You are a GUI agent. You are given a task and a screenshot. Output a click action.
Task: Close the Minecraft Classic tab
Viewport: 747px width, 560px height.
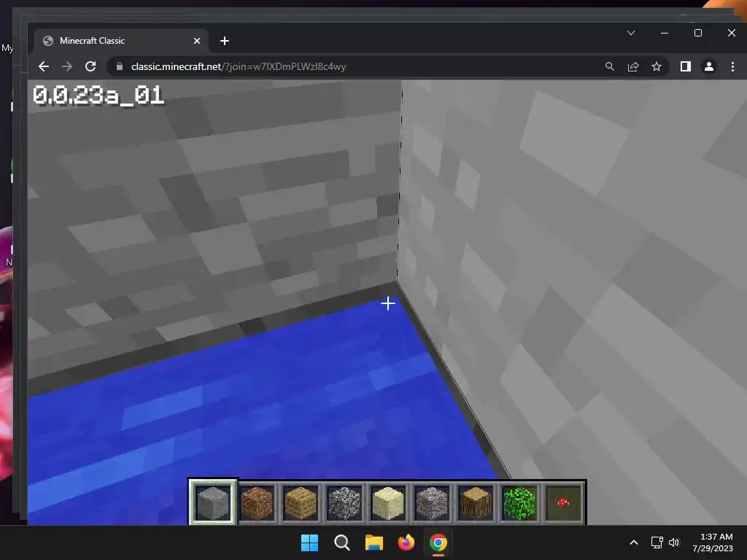197,41
